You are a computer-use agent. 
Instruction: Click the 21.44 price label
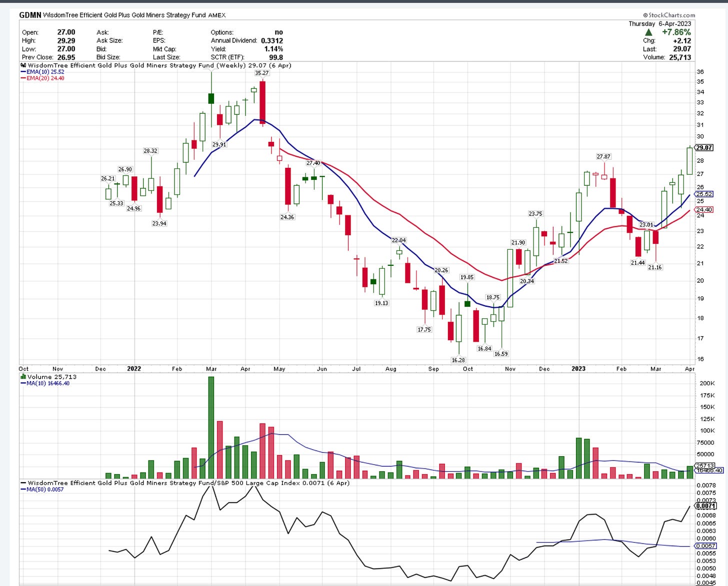point(637,263)
